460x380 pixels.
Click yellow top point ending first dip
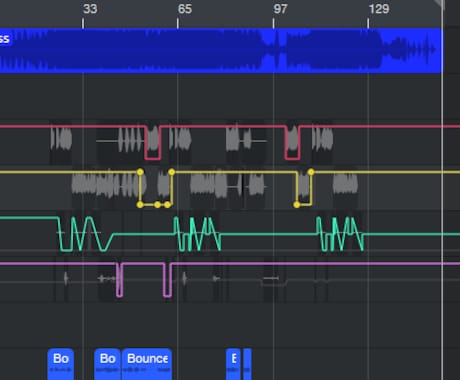[x=172, y=172]
